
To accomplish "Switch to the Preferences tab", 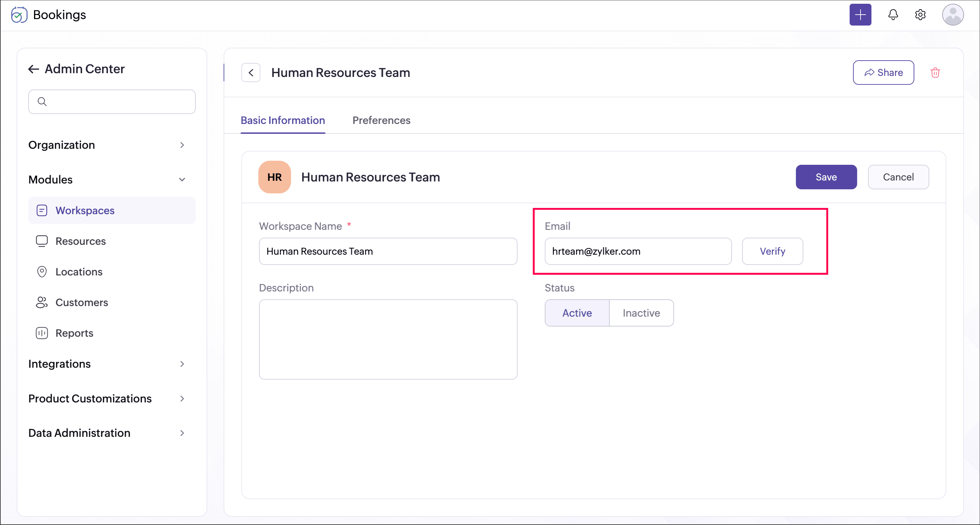I will coord(381,120).
